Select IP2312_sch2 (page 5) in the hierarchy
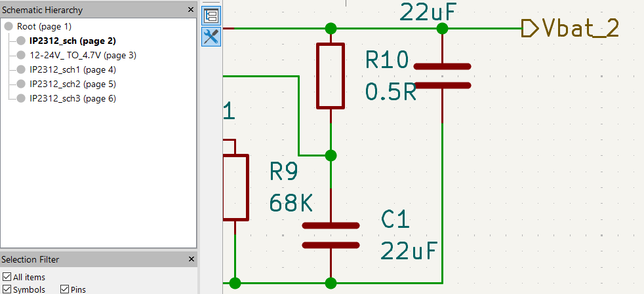The height and width of the screenshot is (294, 644). tap(73, 84)
